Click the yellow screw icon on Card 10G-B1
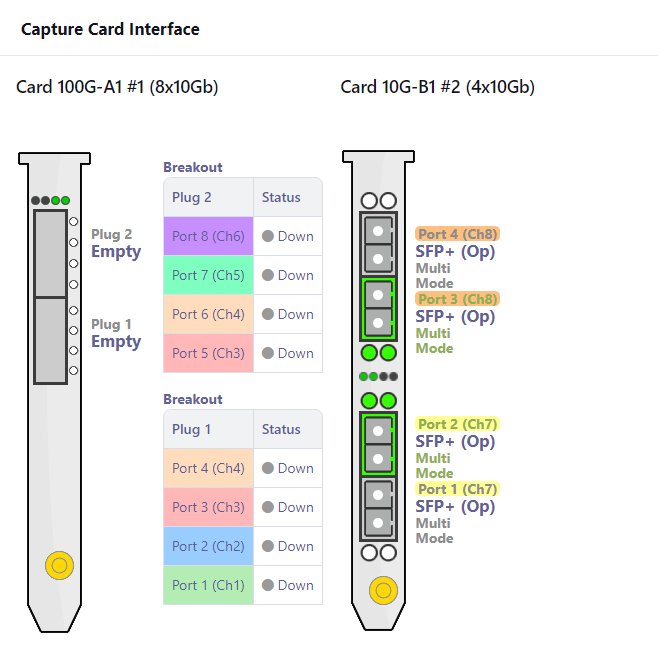This screenshot has height=671, width=658. coord(383,591)
